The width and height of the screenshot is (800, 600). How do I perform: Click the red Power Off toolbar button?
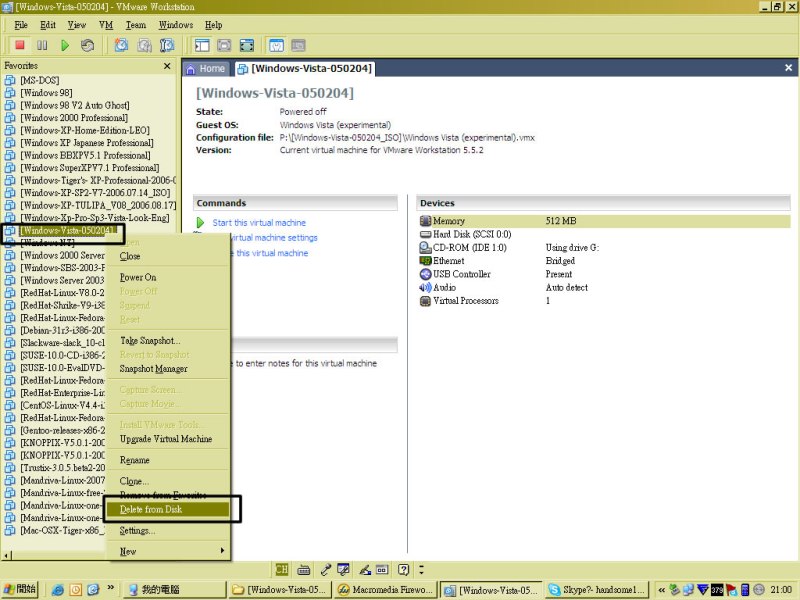coord(20,45)
